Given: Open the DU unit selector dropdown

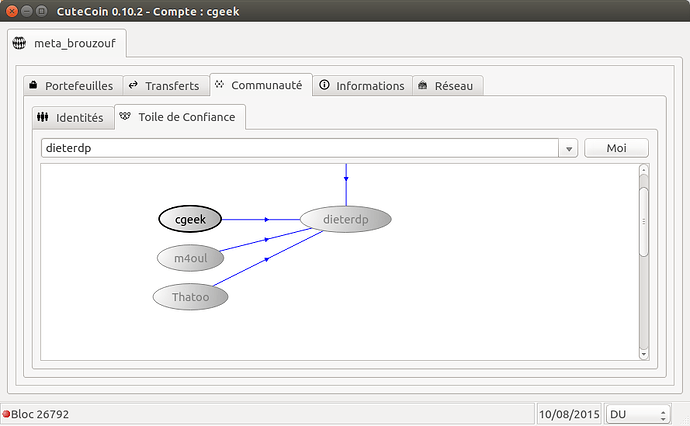Looking at the screenshot, I should pyautogui.click(x=638, y=414).
